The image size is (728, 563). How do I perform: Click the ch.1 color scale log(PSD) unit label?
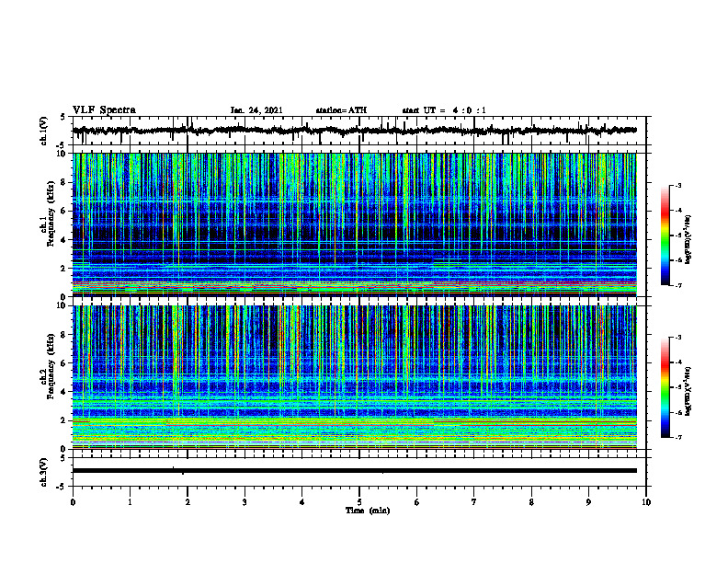688,240
